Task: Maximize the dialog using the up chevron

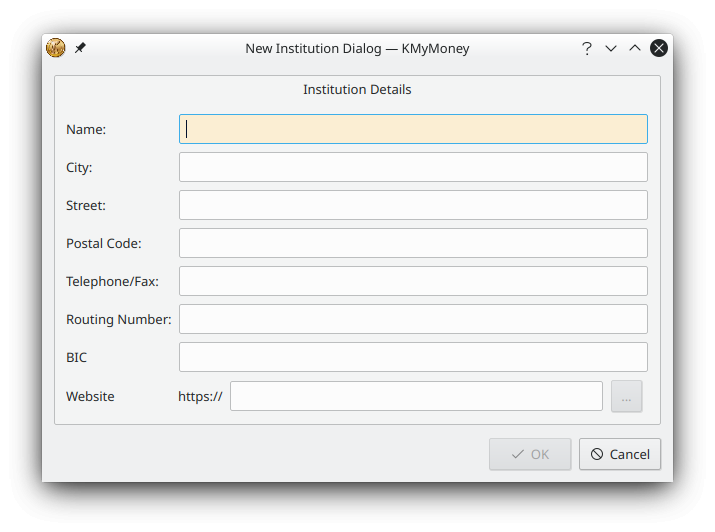Action: 635,48
